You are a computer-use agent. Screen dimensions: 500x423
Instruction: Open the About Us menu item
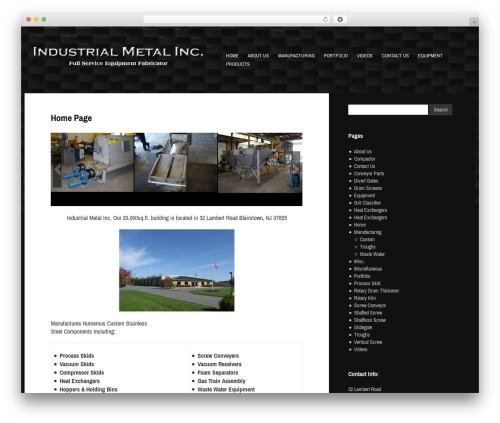tap(258, 56)
